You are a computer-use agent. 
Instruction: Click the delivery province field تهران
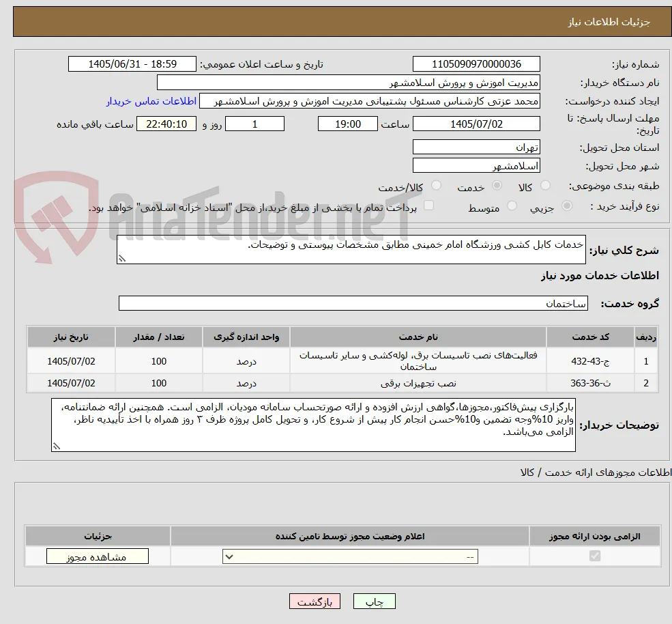click(x=476, y=147)
